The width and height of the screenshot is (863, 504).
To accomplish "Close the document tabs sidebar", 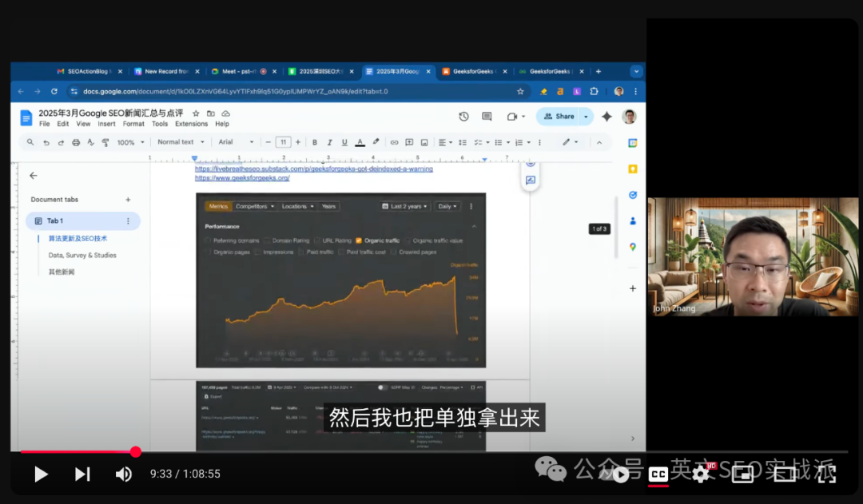I will (x=34, y=176).
